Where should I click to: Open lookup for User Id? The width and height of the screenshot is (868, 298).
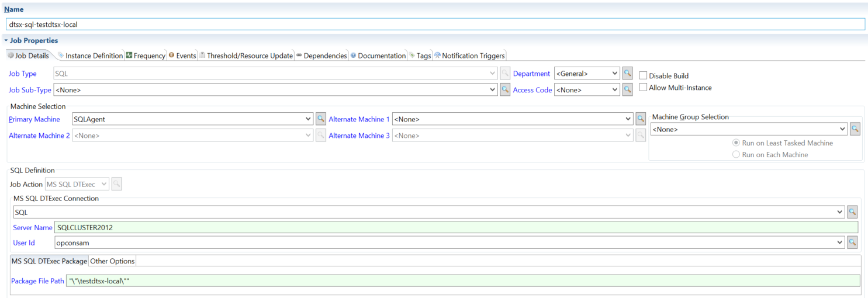click(x=852, y=242)
